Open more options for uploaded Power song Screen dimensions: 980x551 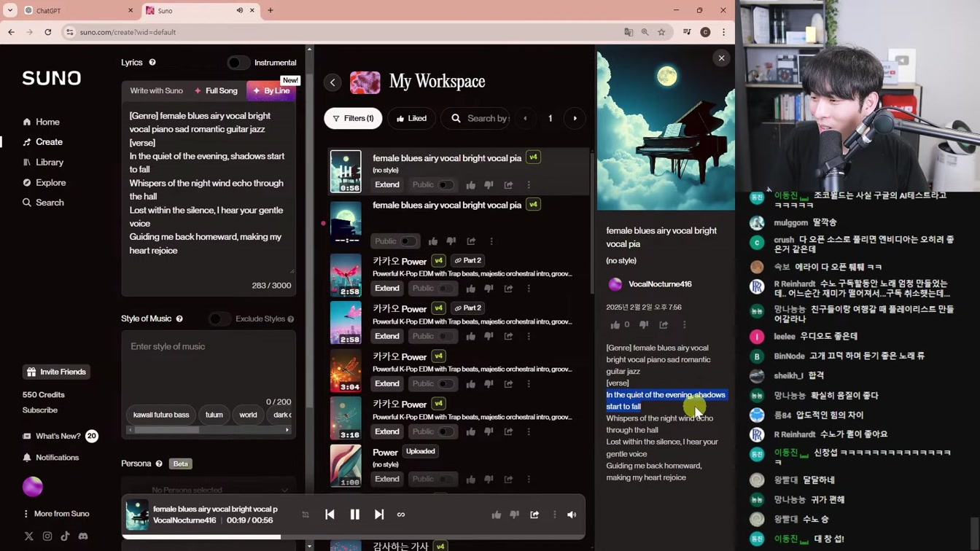pyautogui.click(x=529, y=480)
